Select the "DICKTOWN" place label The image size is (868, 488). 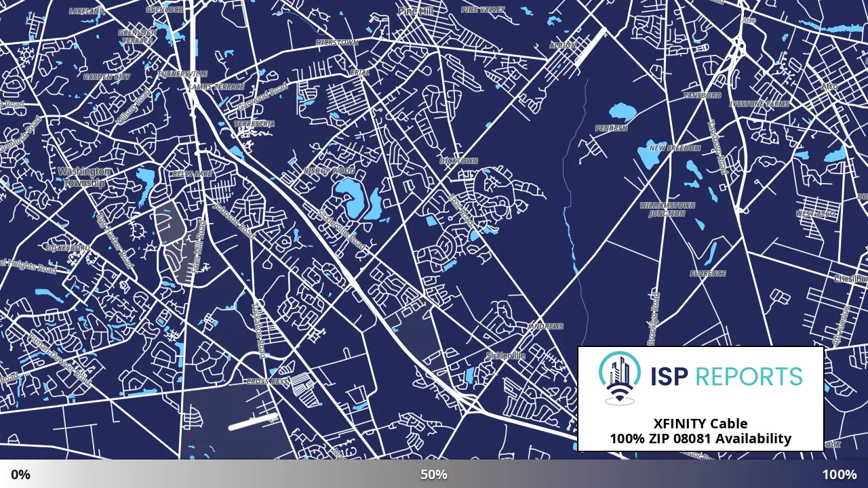coord(458,161)
